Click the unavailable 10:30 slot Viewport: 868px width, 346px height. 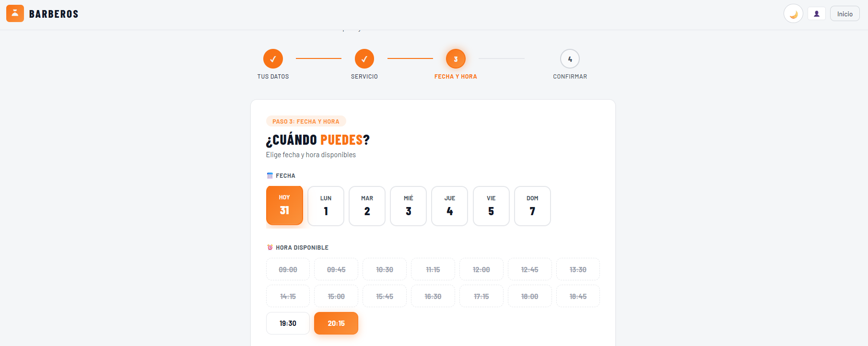[385, 269]
